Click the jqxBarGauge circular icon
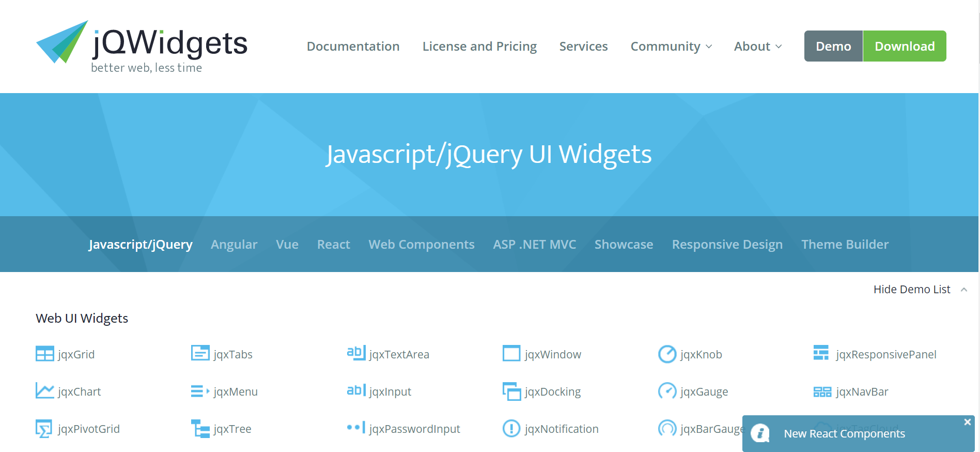This screenshot has height=452, width=980. point(667,428)
